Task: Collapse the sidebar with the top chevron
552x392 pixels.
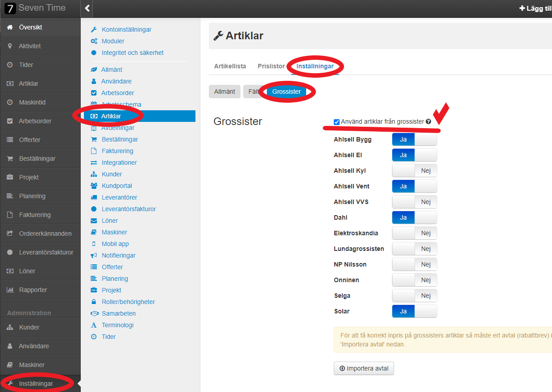Action: (87, 8)
